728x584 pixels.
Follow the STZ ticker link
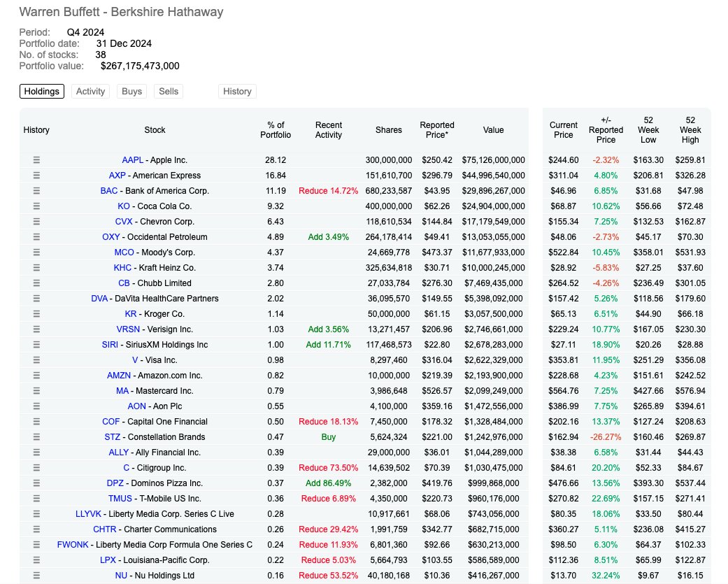(113, 437)
